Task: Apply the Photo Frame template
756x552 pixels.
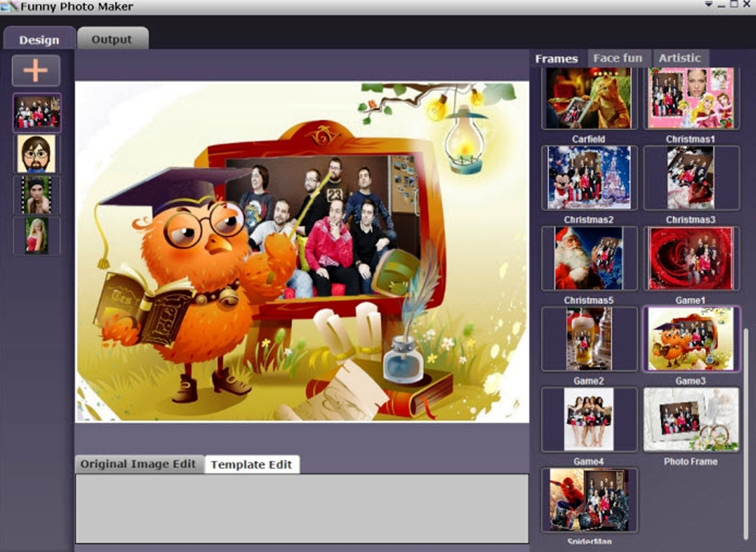Action: click(691, 419)
